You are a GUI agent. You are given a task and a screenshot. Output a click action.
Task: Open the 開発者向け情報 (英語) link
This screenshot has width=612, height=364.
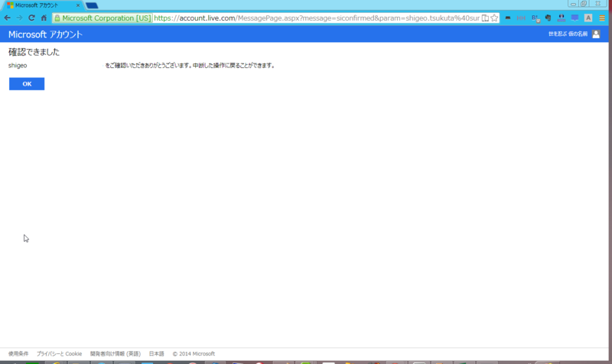pos(116,354)
